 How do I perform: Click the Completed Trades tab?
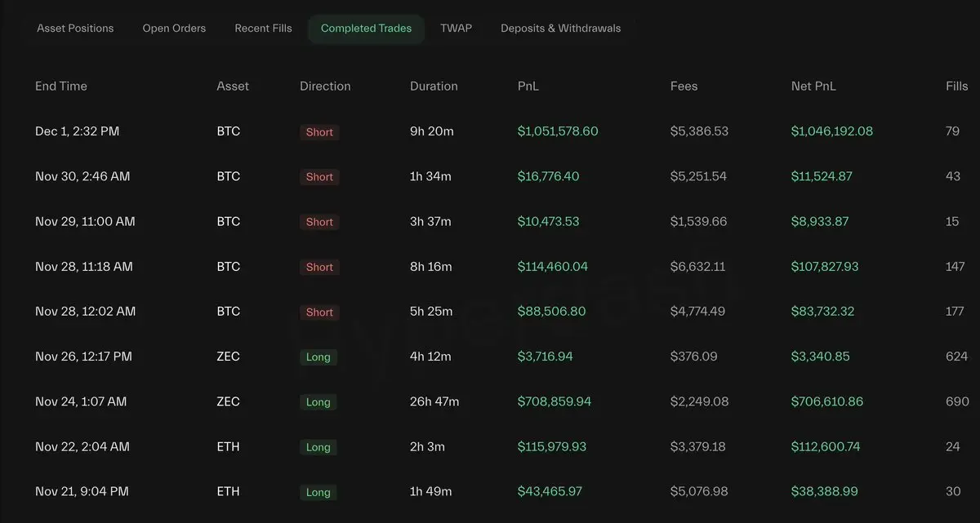point(366,29)
